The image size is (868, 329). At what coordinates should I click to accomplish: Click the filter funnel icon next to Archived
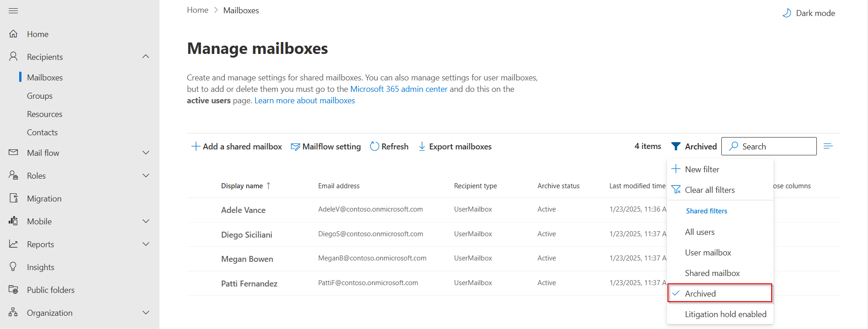coord(677,146)
